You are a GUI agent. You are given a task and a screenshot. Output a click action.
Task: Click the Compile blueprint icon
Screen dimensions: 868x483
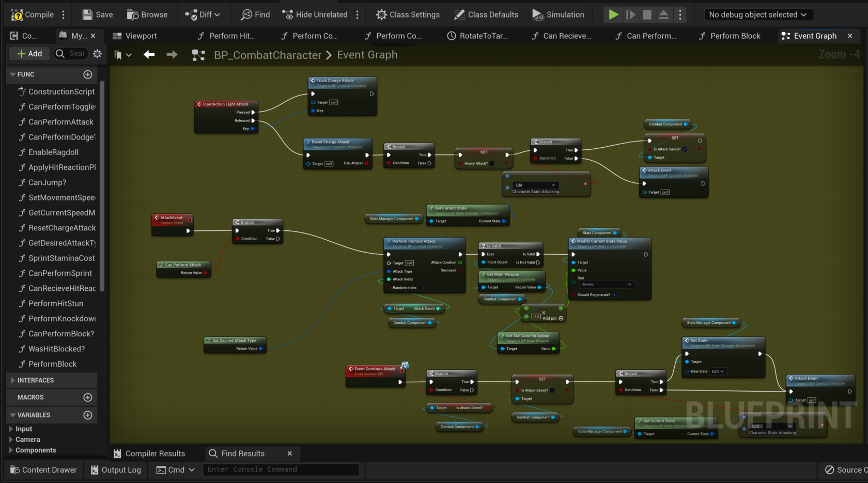click(17, 15)
